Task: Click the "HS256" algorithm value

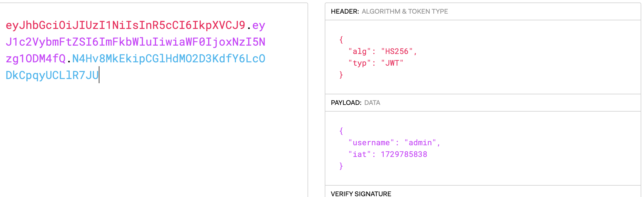Action: (x=397, y=51)
